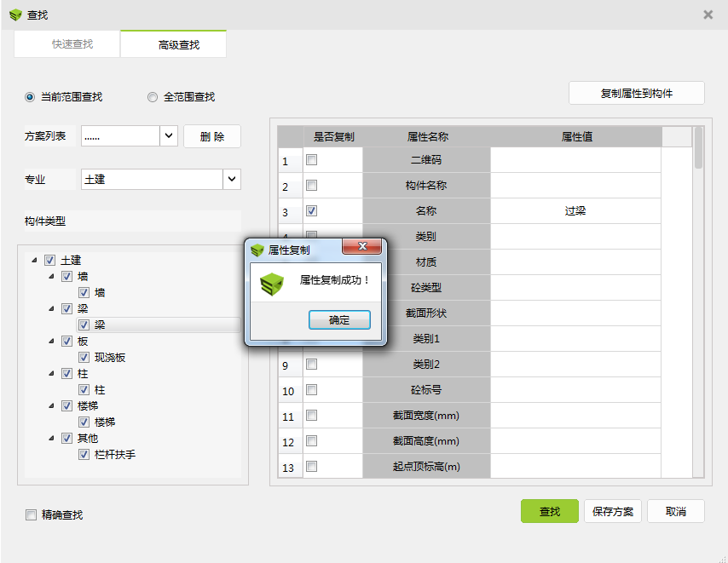Click the 查找 window title icon

16,15
